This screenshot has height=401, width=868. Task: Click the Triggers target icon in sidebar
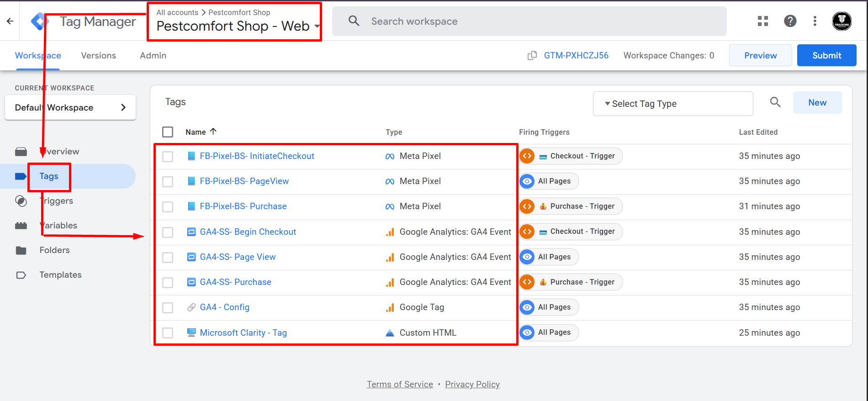click(21, 201)
